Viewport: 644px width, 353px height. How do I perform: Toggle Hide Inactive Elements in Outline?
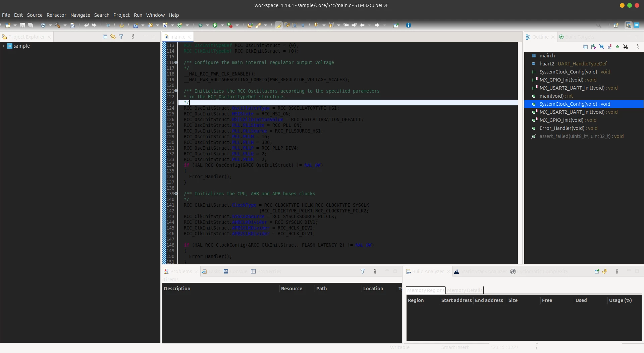click(x=626, y=47)
